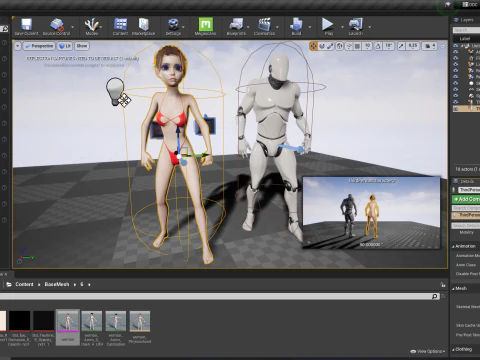Screen dimensions: 480x360
Task: Collapse the Animation section in Details
Action: (453, 247)
